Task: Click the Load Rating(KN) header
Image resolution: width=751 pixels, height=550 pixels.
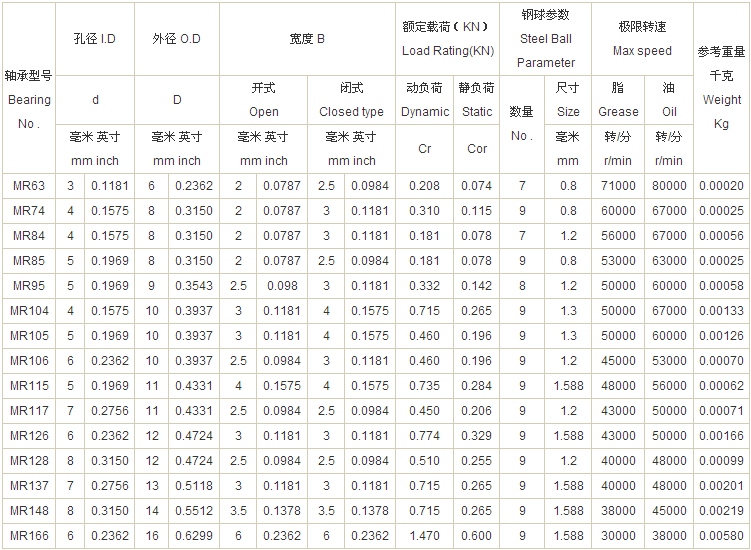Action: point(447,39)
